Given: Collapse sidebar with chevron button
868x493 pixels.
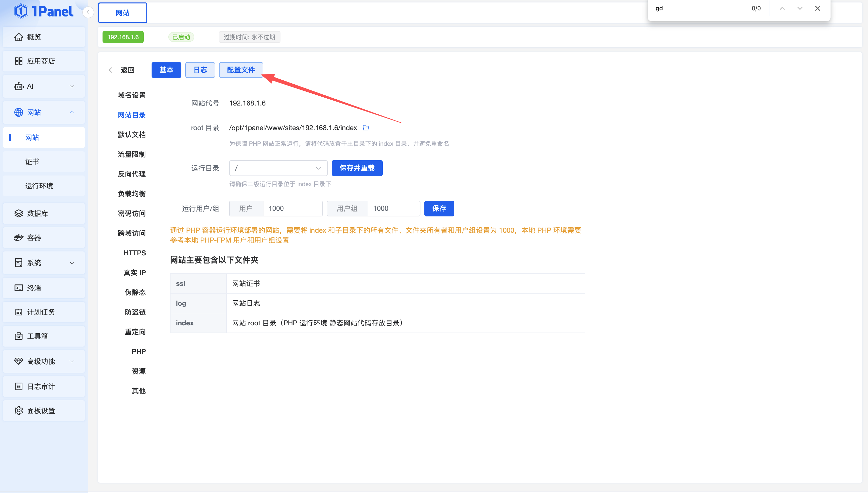Looking at the screenshot, I should 88,13.
